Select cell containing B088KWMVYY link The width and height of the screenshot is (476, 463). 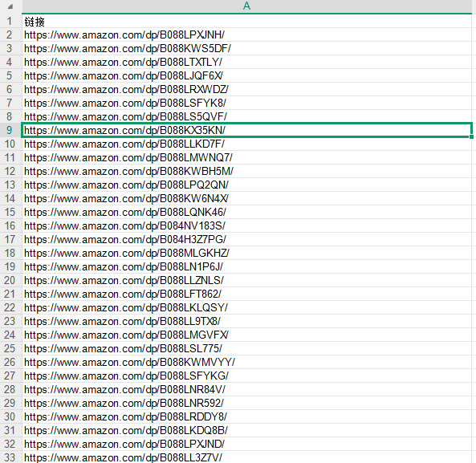(x=246, y=362)
